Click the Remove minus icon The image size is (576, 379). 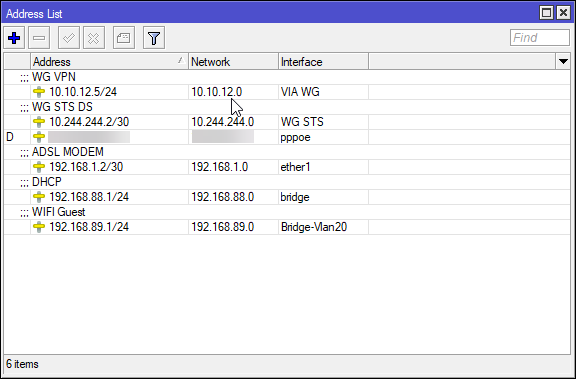(39, 37)
